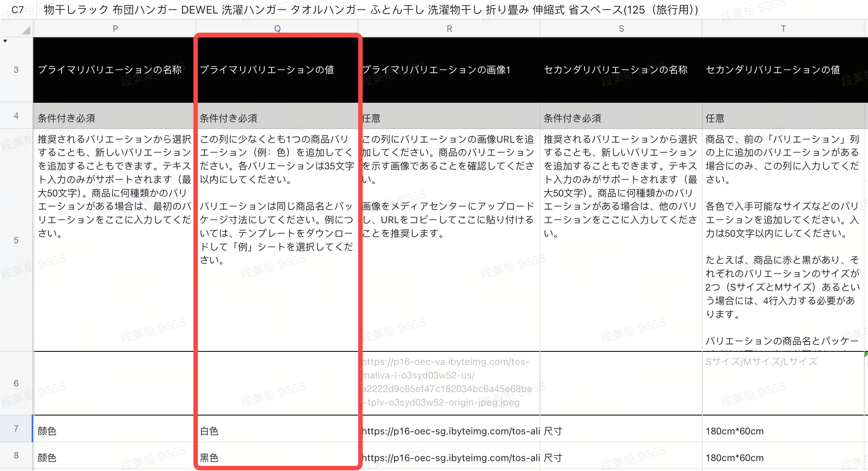
Task: Click the collapsed rows arrow above row 3
Action: coord(5,41)
